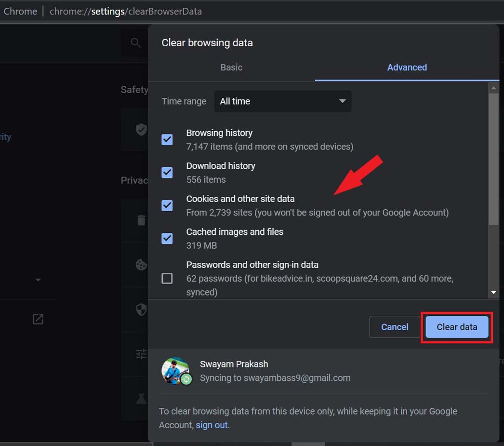Enable Passwords and other sign-in data

[x=167, y=278]
